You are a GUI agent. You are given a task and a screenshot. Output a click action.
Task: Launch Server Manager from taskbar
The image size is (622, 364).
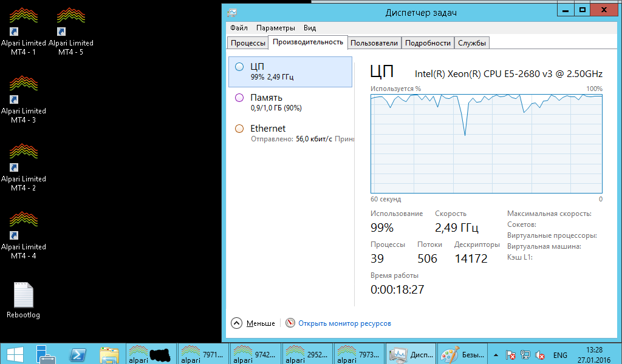pyautogui.click(x=46, y=354)
